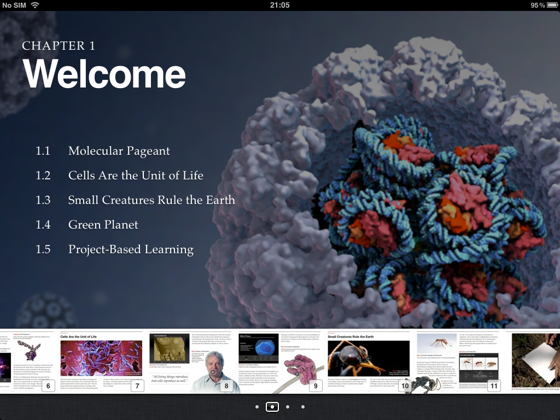Open page 11 thumbnail
The height and width of the screenshot is (420, 560).
tap(458, 361)
